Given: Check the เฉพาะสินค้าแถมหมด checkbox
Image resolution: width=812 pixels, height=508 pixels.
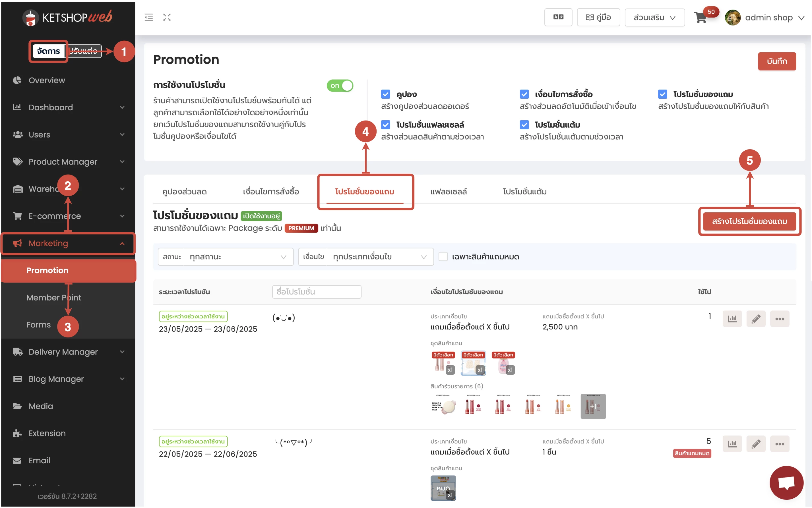Looking at the screenshot, I should tap(443, 257).
